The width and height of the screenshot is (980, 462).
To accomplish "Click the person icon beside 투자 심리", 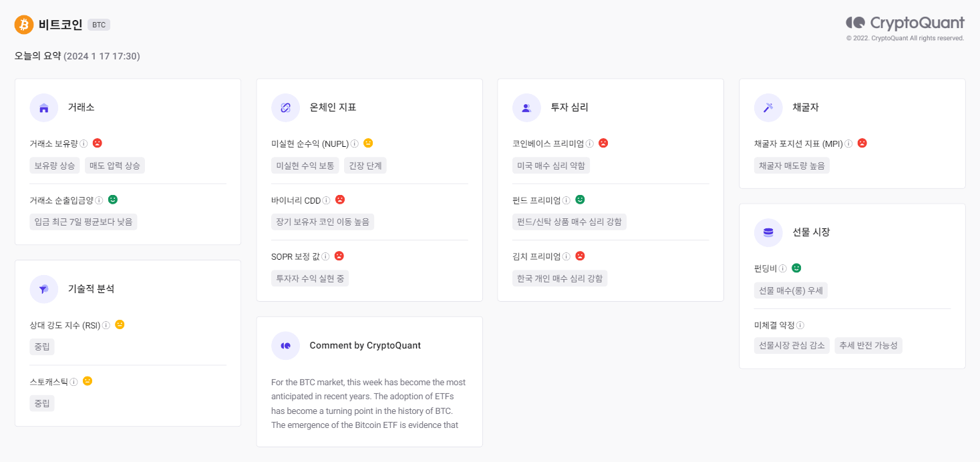I will (526, 107).
